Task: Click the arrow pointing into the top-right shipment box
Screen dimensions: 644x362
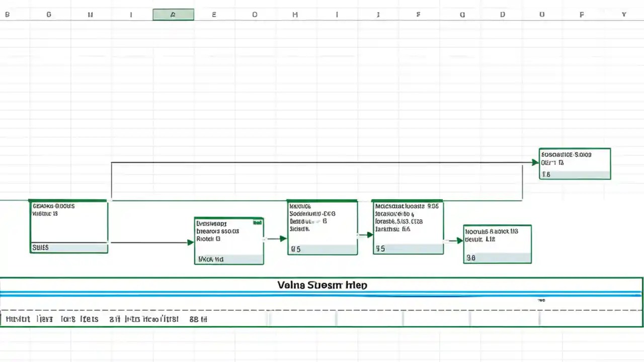Action: (x=534, y=163)
